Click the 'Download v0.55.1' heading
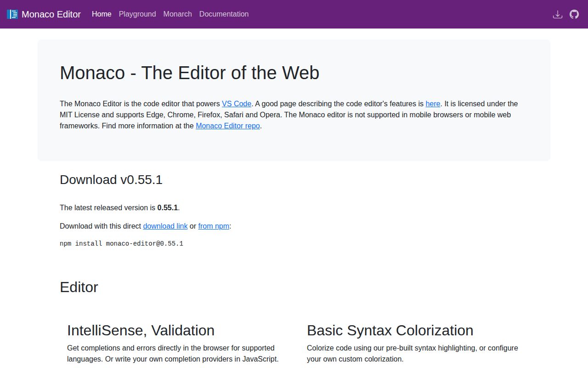Image resolution: width=588 pixels, height=368 pixels. (x=111, y=180)
